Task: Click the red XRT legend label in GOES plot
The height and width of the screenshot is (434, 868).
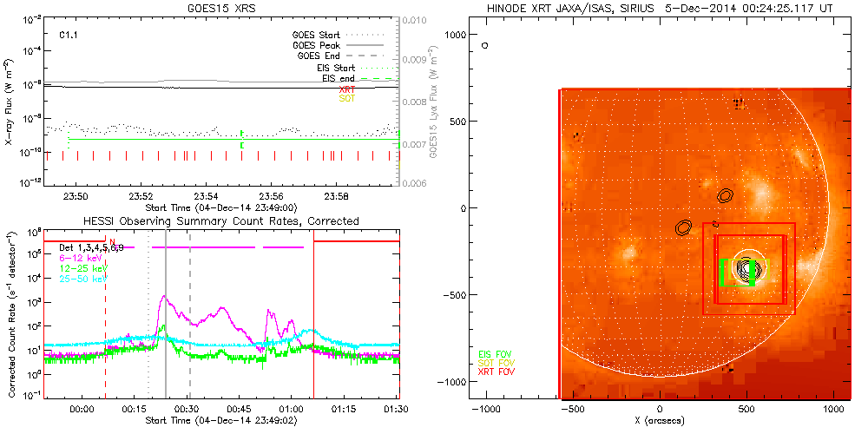Action: coord(346,89)
